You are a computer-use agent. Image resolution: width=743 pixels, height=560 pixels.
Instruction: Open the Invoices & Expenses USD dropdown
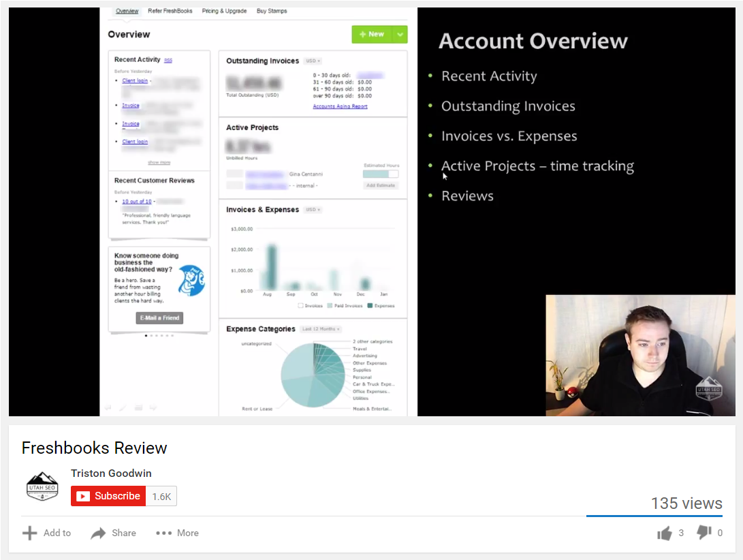[313, 210]
